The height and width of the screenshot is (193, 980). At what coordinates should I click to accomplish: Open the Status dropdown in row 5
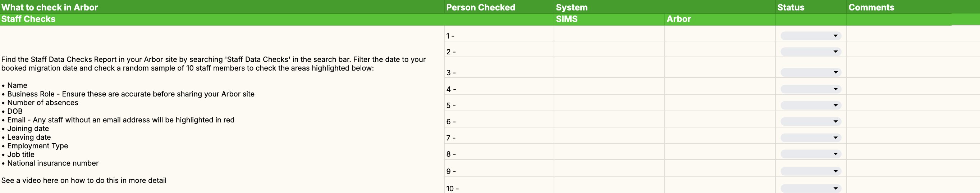click(x=810, y=105)
